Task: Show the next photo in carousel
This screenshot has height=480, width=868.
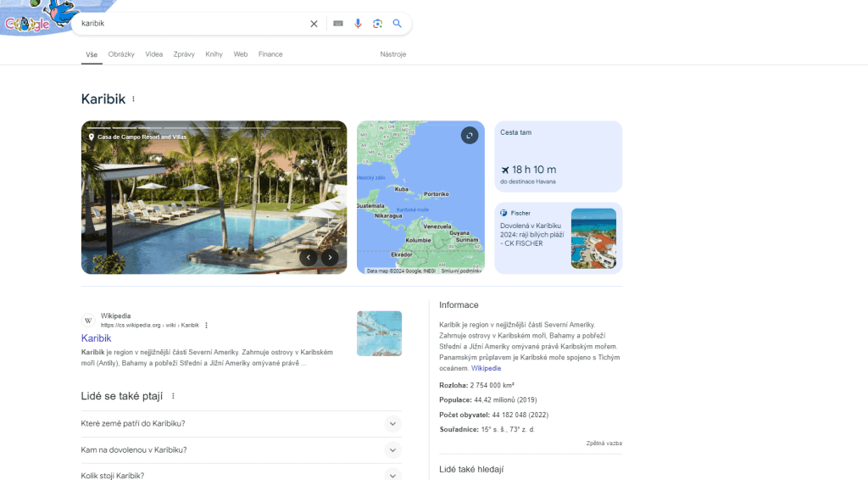Action: coord(330,258)
